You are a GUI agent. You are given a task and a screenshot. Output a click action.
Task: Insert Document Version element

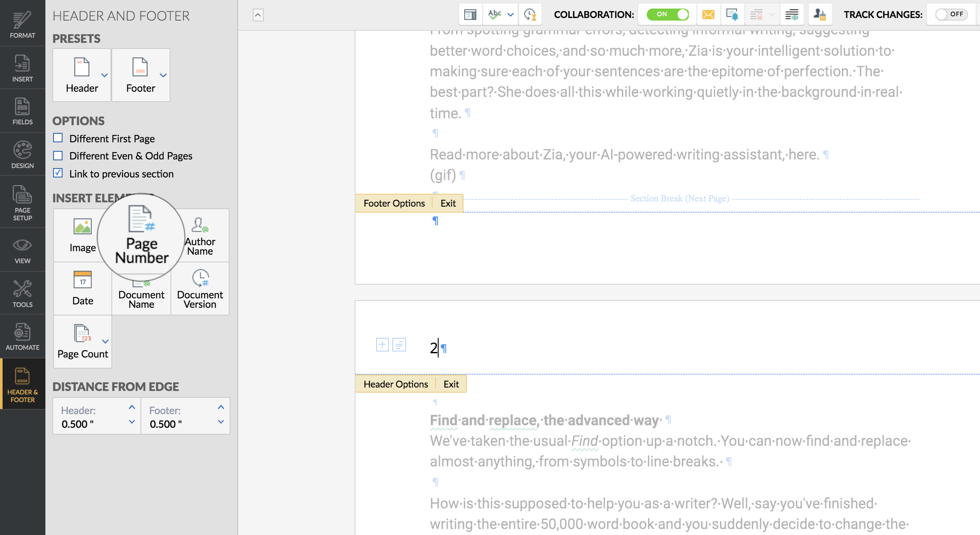click(200, 289)
